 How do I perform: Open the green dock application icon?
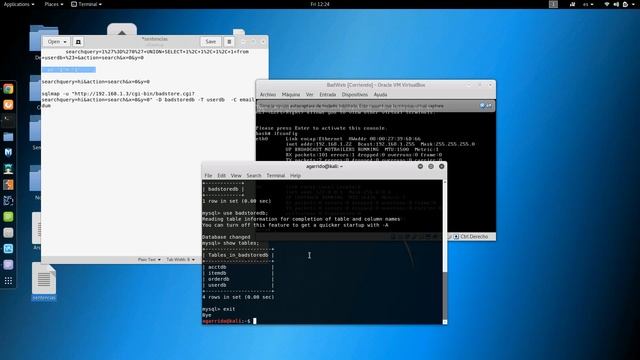click(8, 217)
